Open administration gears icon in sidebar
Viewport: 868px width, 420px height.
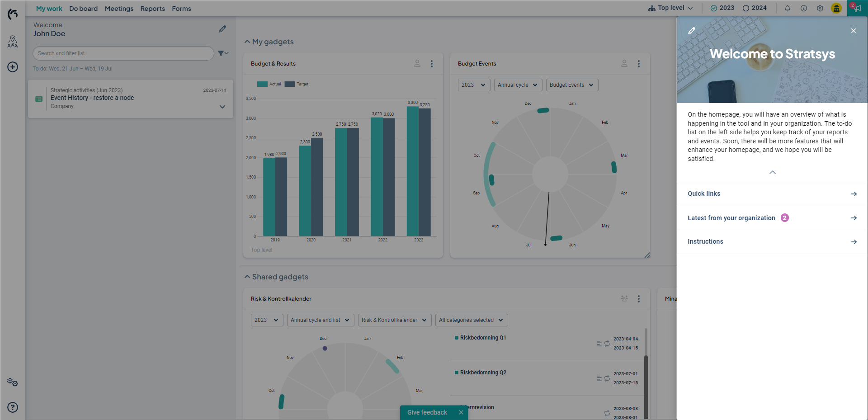click(x=13, y=382)
